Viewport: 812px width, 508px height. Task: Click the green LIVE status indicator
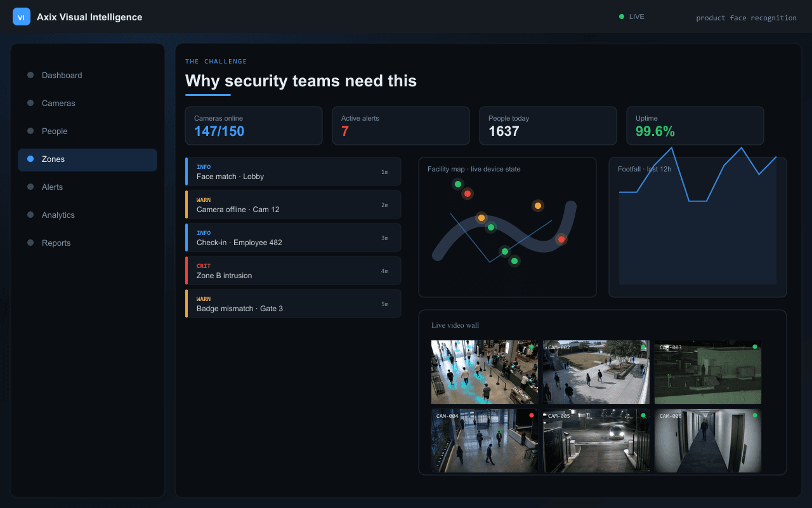click(631, 17)
